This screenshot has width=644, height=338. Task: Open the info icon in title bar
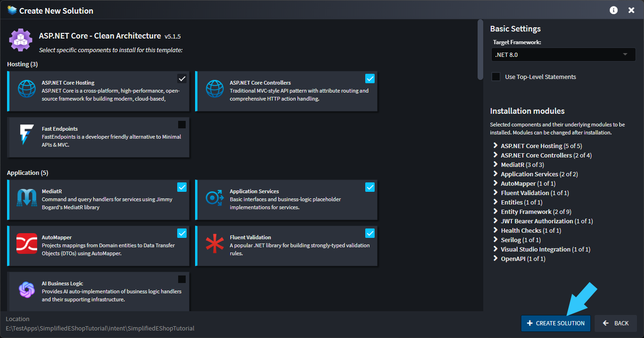click(x=613, y=10)
